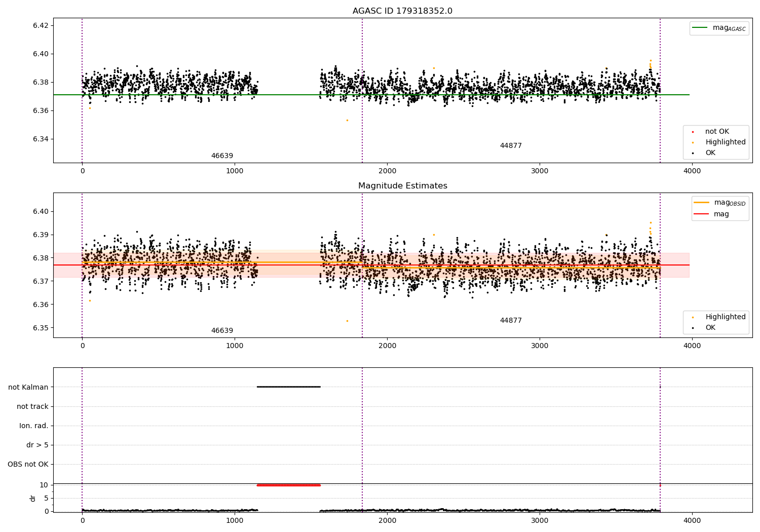The height and width of the screenshot is (532, 760).
Task: Click the 4000 x-tick under AGASC plot
Action: click(692, 171)
